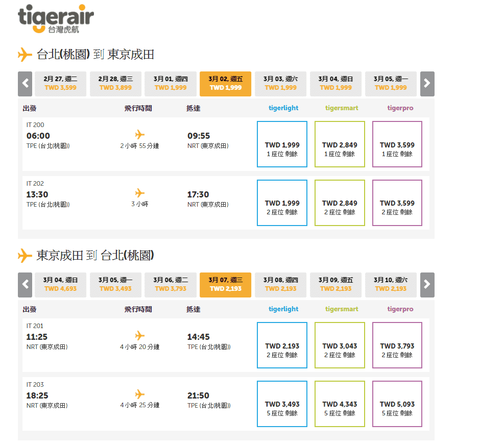Image resolution: width=504 pixels, height=447 pixels.
Task: Click departure time 18:25
Action: click(x=37, y=395)
